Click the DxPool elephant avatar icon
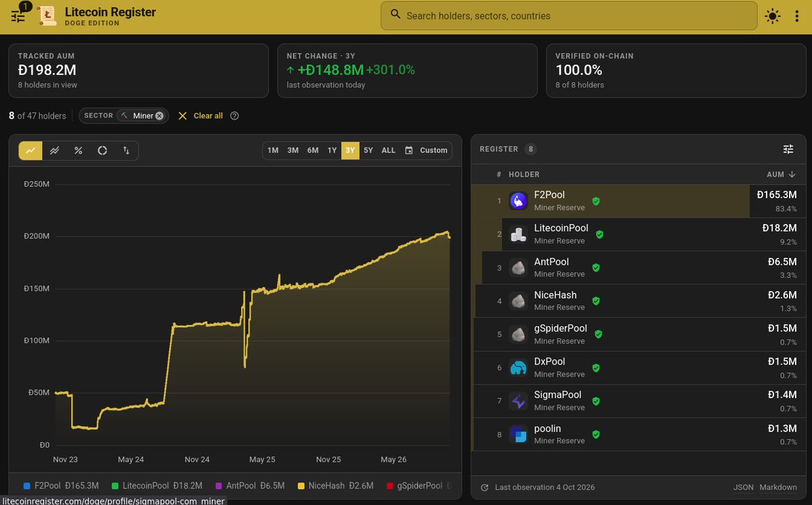Screen dimensions: 812x505 pyautogui.click(x=518, y=368)
